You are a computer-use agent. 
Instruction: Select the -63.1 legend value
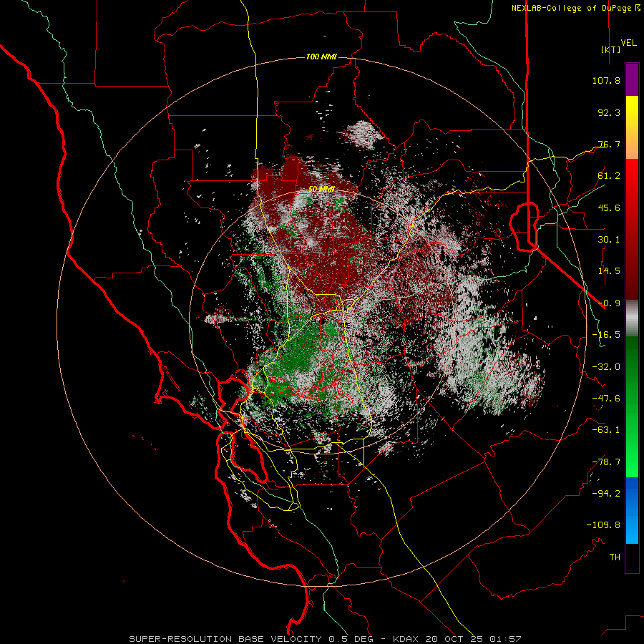[606, 430]
